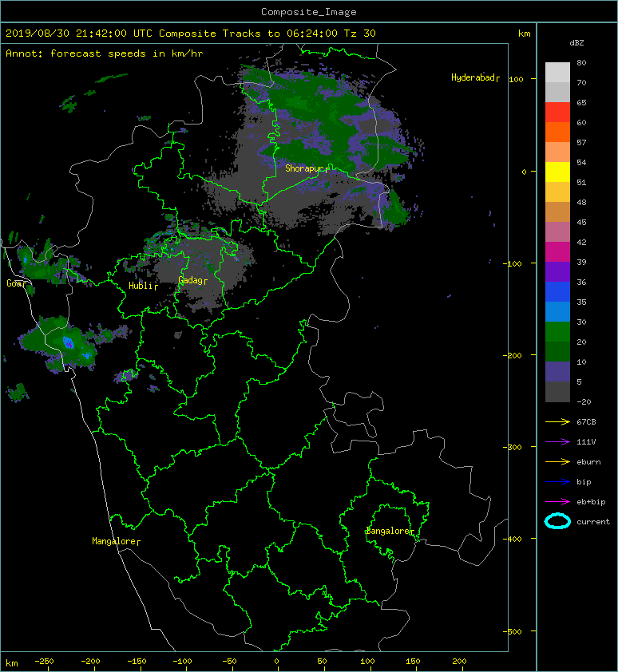Click the eburn legend label
The image size is (618, 672).
588,462
